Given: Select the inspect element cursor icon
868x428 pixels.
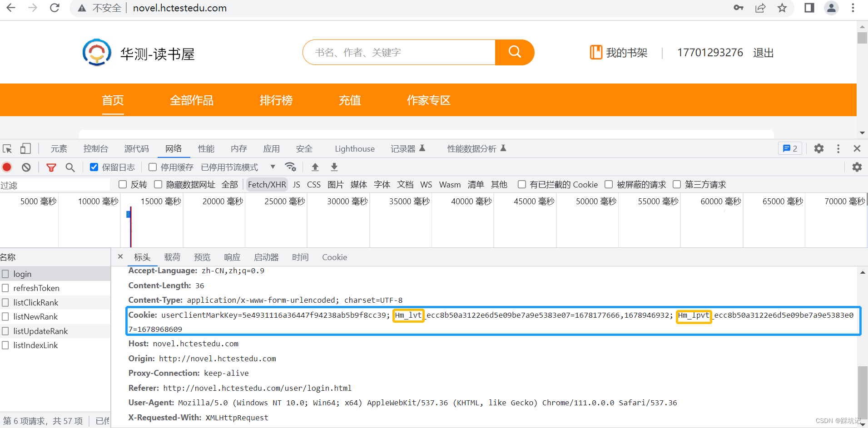Looking at the screenshot, I should click(7, 148).
